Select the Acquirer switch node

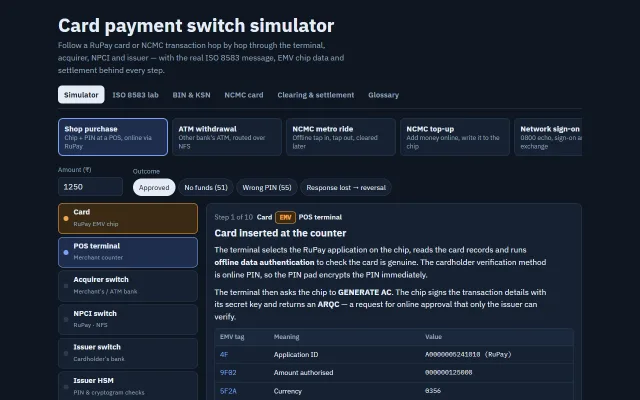(x=128, y=286)
